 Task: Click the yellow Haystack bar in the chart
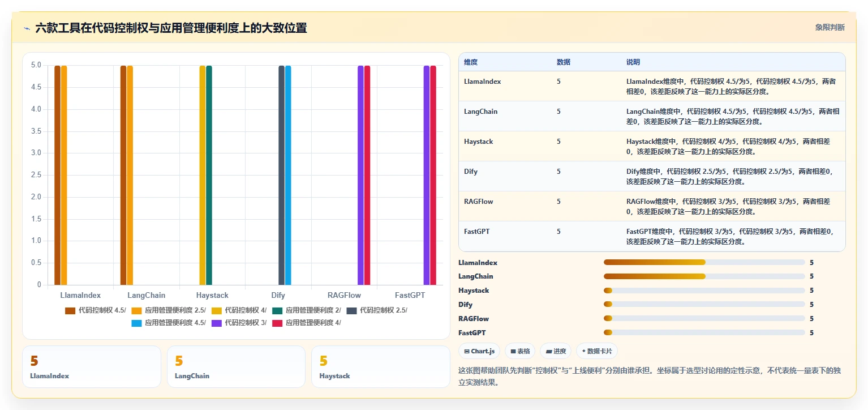pyautogui.click(x=203, y=175)
